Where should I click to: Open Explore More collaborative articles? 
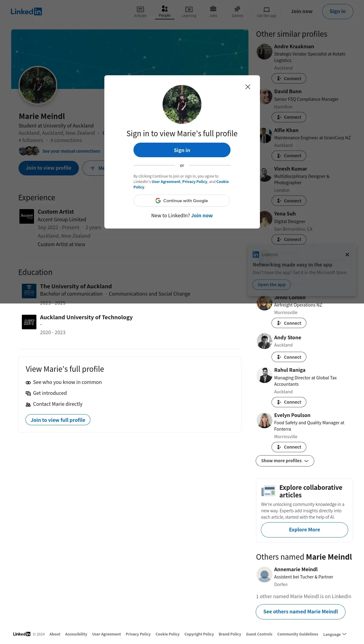pyautogui.click(x=305, y=530)
